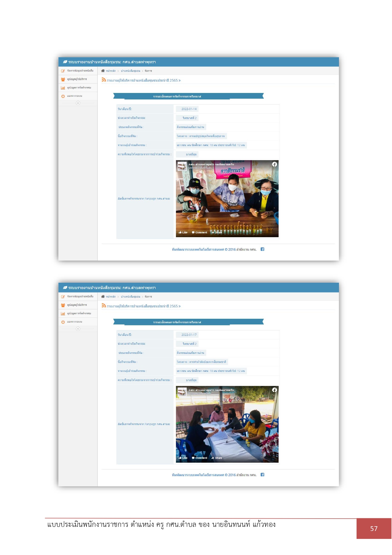392x555 pixels.
Task: Click the page avatar on the สมุนไพร activity photo
Action: click(x=182, y=166)
